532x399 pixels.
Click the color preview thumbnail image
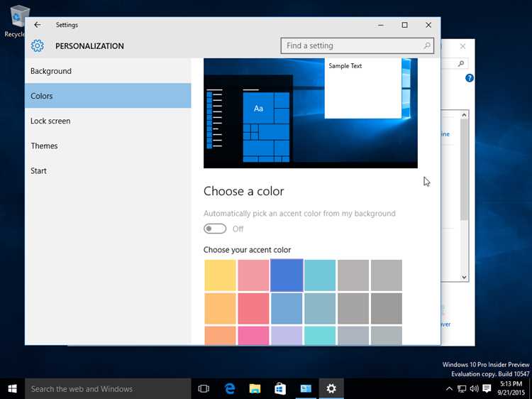pyautogui.click(x=311, y=113)
